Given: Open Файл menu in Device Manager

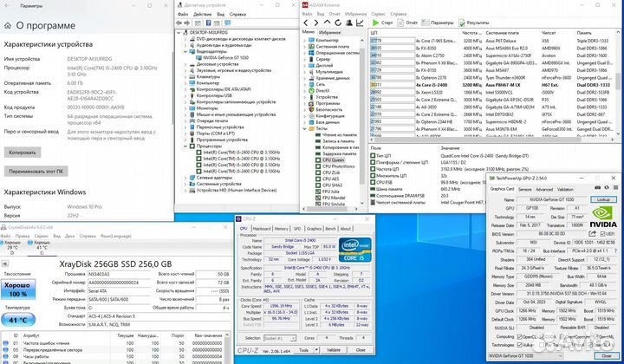Looking at the screenshot, I should 183,15.
